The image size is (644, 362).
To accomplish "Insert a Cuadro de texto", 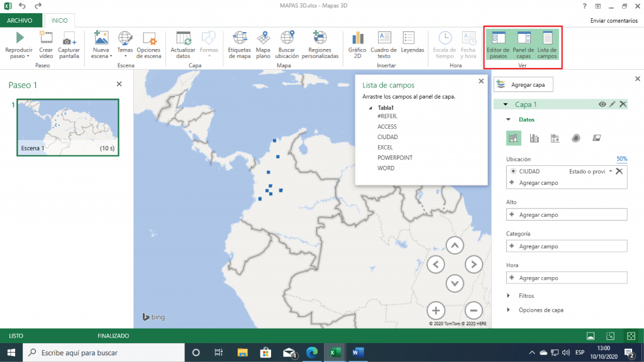I will pyautogui.click(x=384, y=45).
